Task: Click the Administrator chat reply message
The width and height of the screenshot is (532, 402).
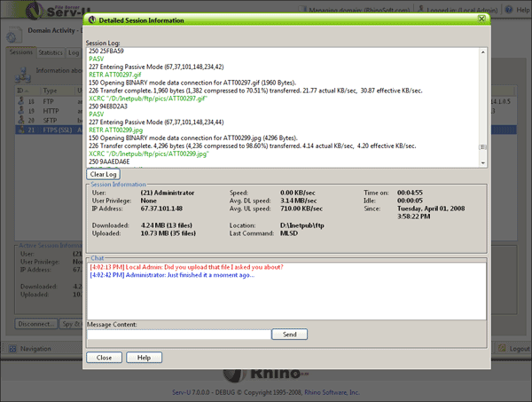Action: coord(172,275)
